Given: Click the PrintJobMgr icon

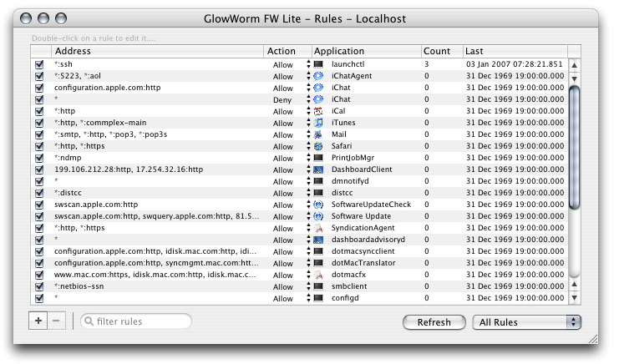Looking at the screenshot, I should [318, 158].
